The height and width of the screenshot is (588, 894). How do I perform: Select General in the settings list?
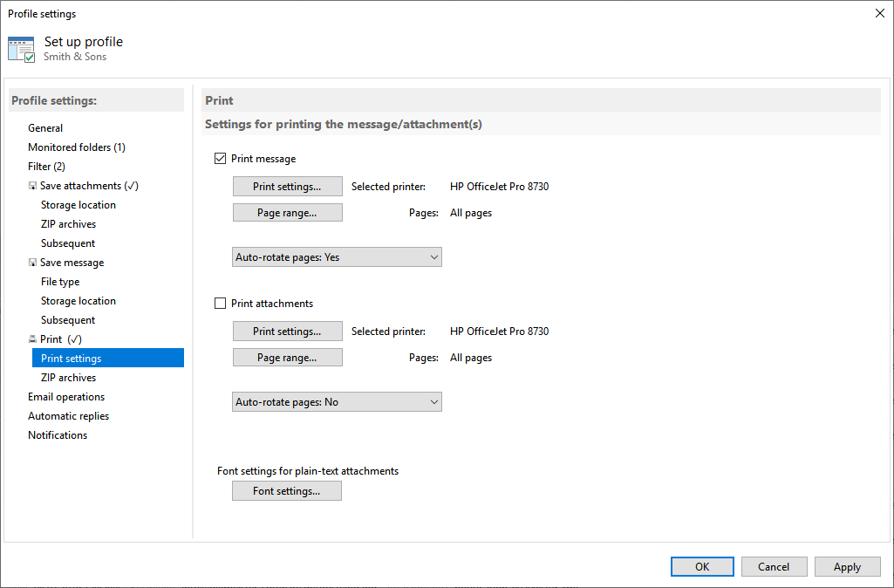(45, 127)
